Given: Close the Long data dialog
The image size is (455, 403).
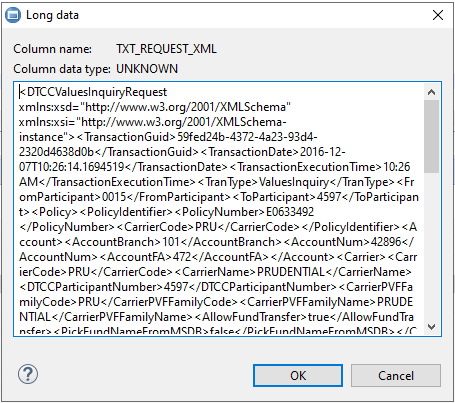Looking at the screenshot, I should (438, 15).
